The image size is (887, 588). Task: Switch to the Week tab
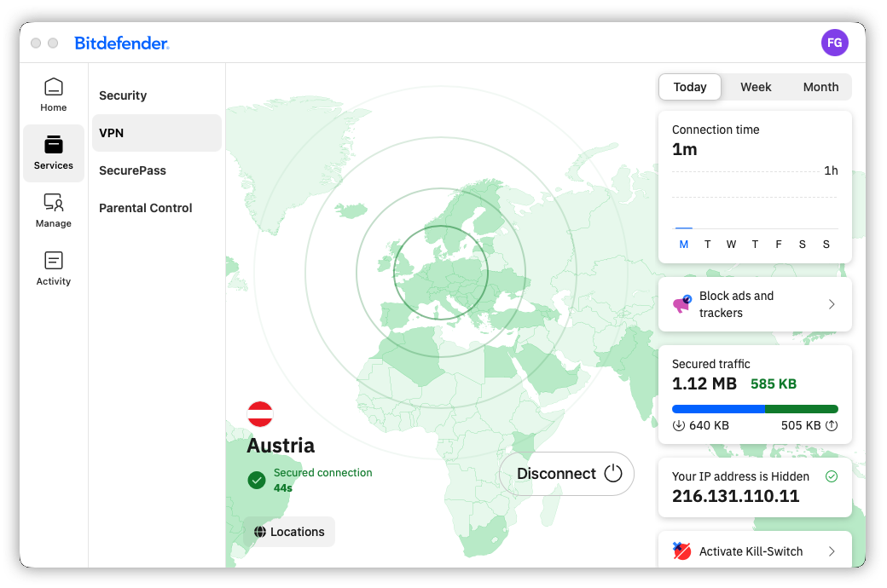pos(756,87)
